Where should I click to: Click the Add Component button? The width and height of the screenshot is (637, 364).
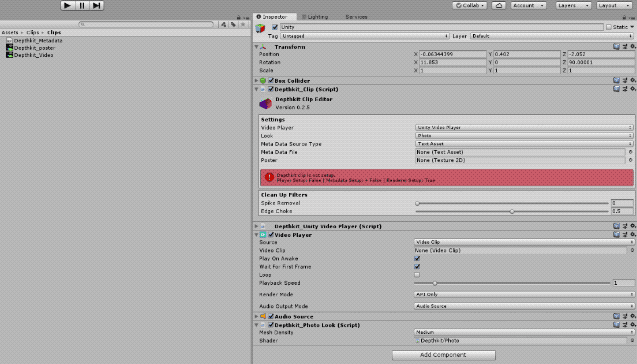[x=444, y=355]
